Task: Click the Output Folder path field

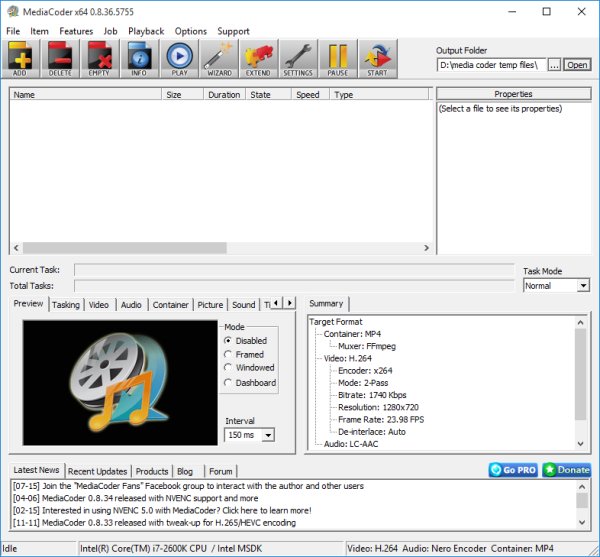Action: tap(491, 65)
